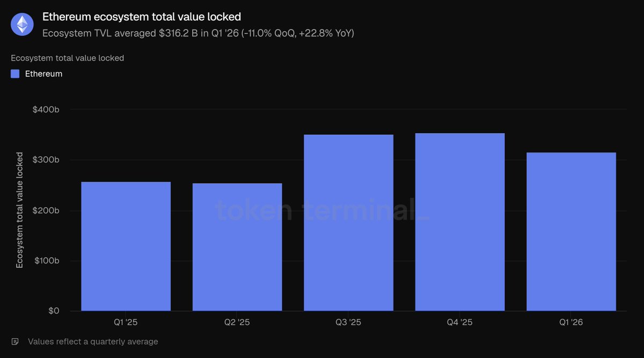This screenshot has height=358, width=644.
Task: Click the Q1 '26 x-axis label
Action: click(571, 322)
